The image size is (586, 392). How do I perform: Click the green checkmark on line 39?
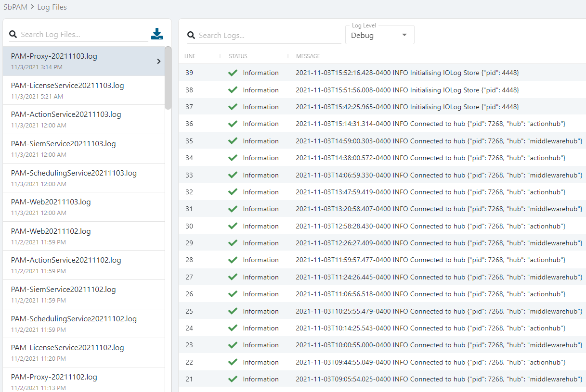tap(233, 73)
